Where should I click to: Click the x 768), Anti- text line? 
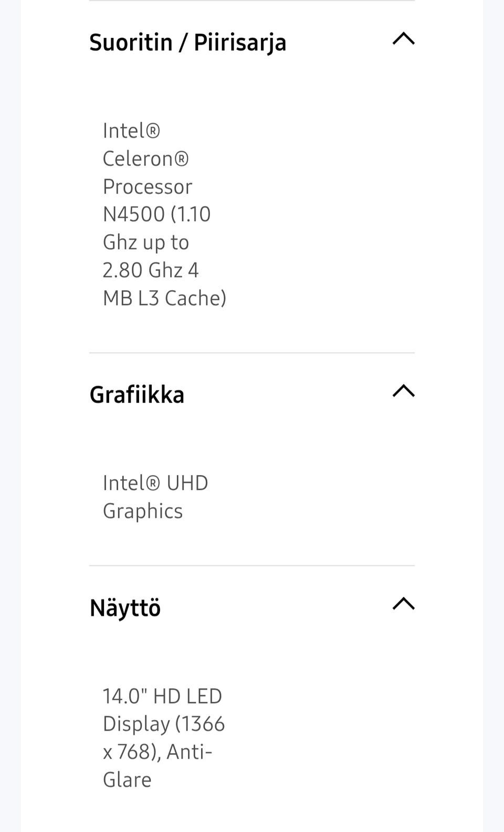tap(157, 752)
